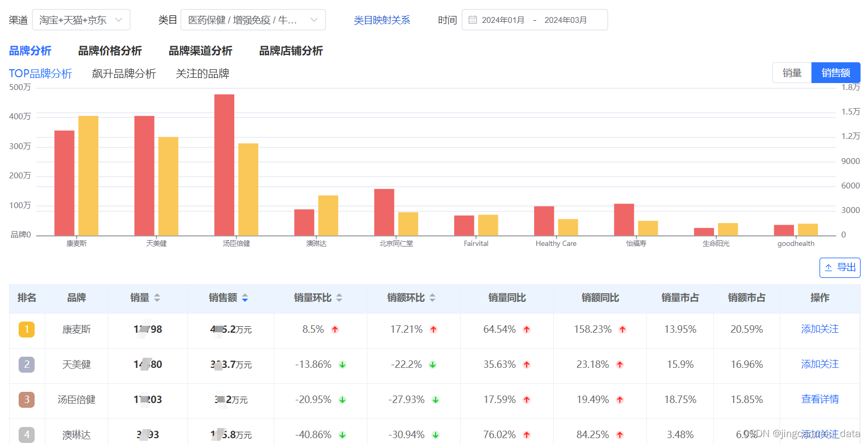This screenshot has height=444, width=868.
Task: Click goodhealth axis label in chart
Action: 796,243
